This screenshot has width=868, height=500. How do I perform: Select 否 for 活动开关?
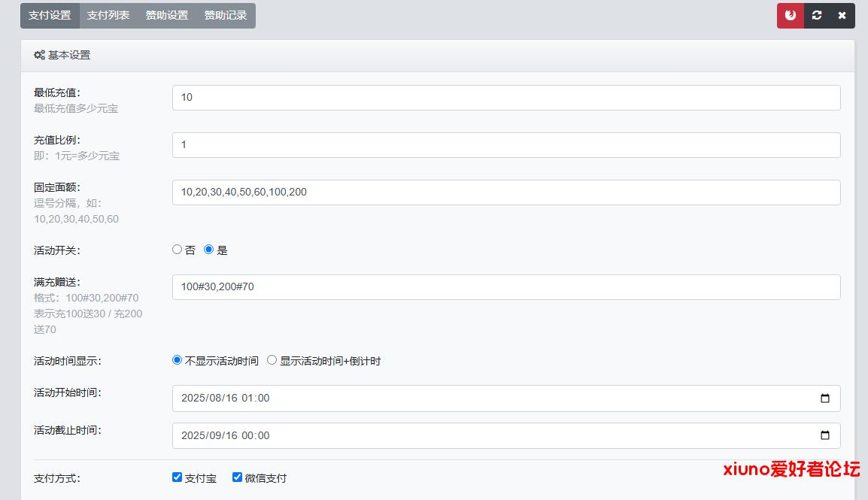(x=178, y=250)
